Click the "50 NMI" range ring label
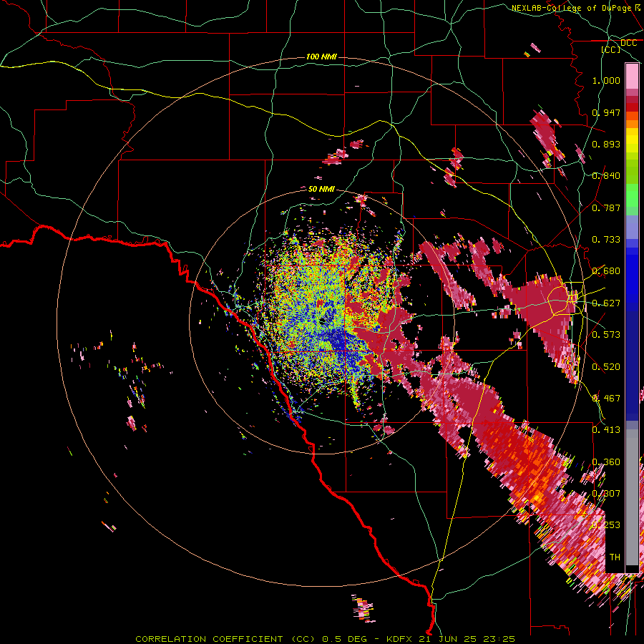 pos(321,189)
